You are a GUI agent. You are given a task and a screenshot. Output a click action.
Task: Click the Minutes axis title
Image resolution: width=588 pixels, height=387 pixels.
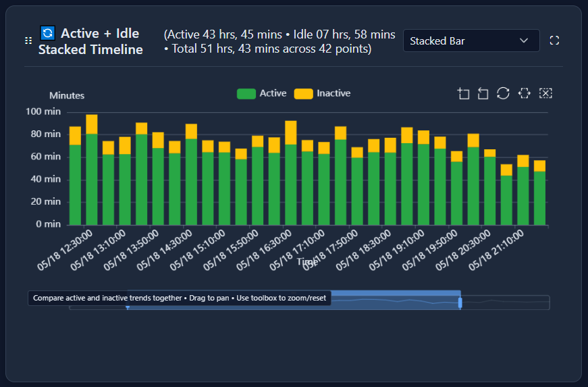(67, 95)
